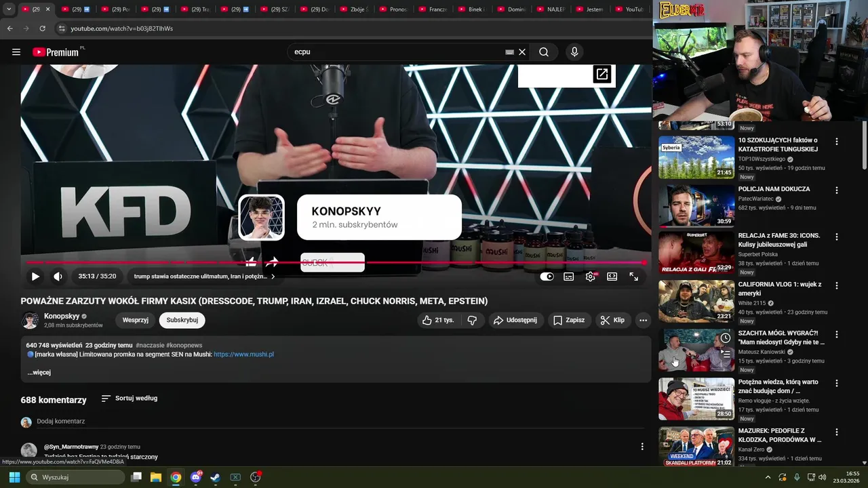Click the #naczasie hashtag
The width and height of the screenshot is (868, 488).
pos(150,345)
